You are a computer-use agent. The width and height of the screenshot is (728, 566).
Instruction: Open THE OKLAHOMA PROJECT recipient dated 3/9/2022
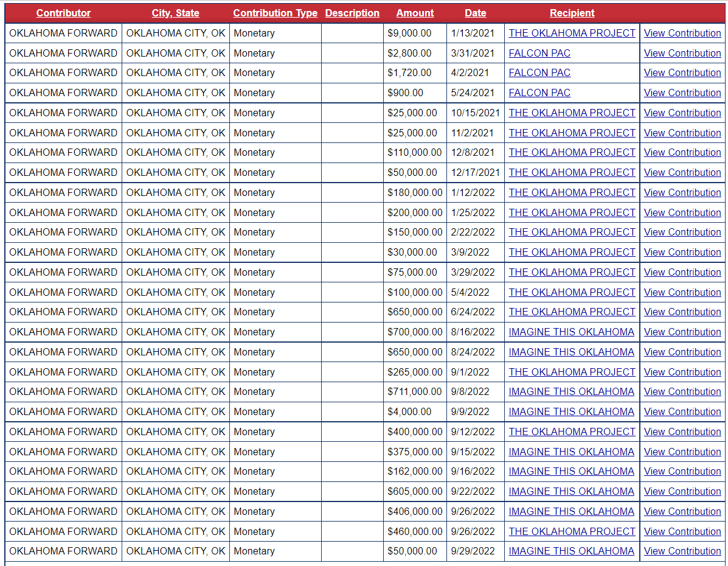pos(572,253)
